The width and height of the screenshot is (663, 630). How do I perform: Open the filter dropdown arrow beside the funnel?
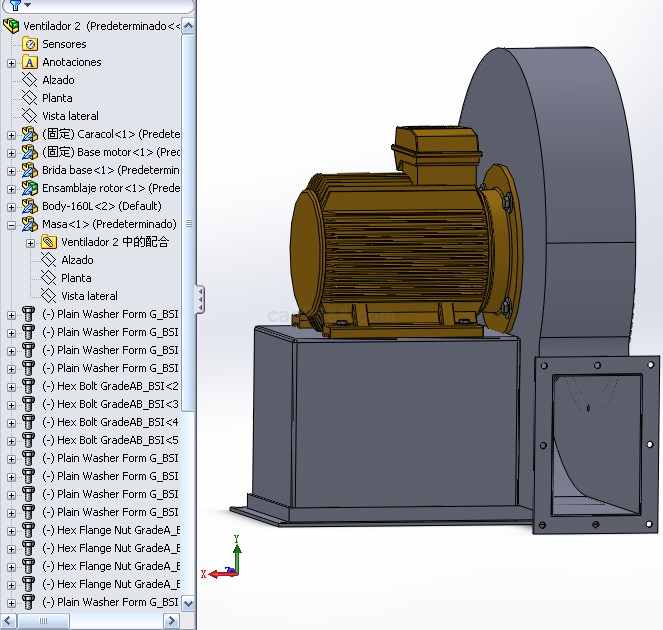[27, 5]
